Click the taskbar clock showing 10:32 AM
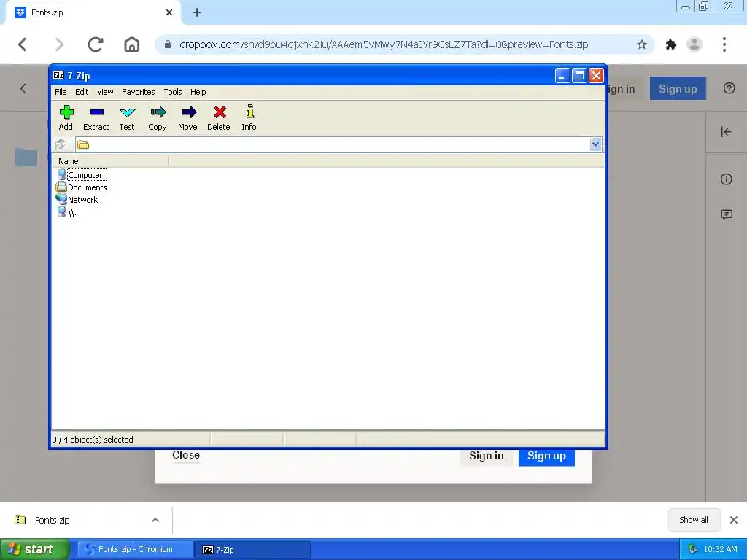The image size is (747, 560). tap(720, 549)
